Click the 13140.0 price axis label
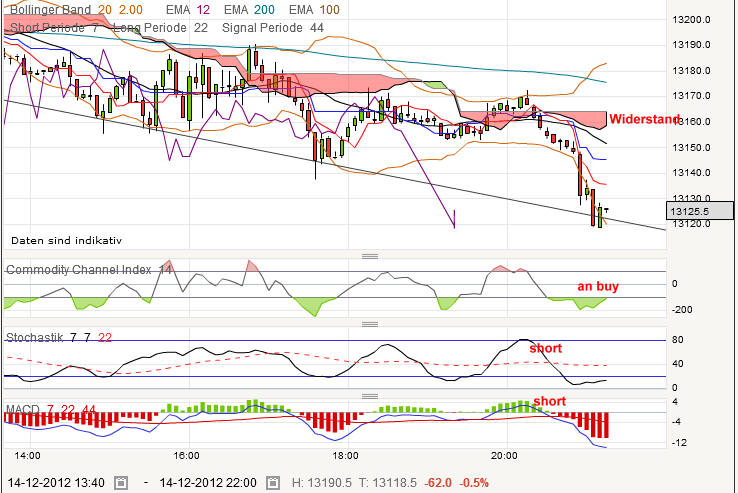738x493 pixels. coord(691,172)
